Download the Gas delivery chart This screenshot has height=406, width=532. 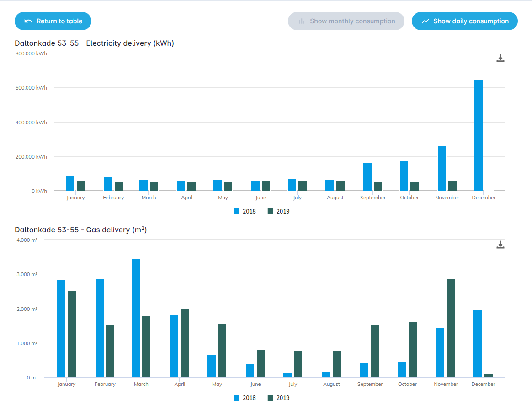click(500, 245)
